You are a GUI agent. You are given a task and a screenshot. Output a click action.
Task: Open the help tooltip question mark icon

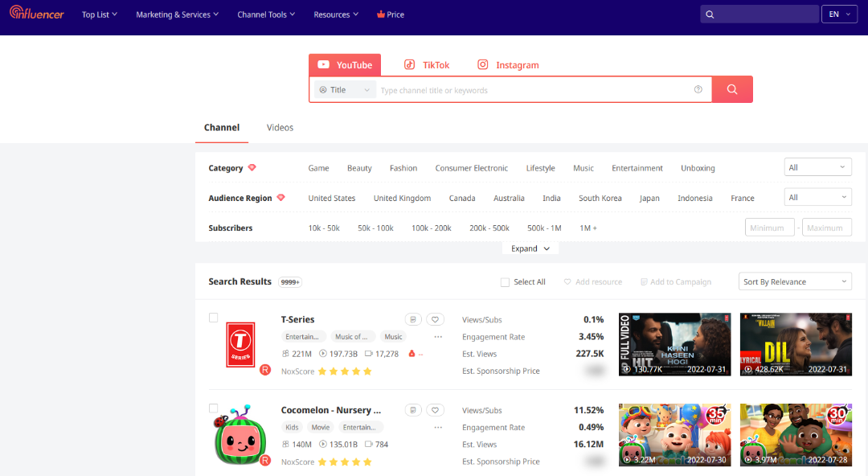pyautogui.click(x=698, y=89)
